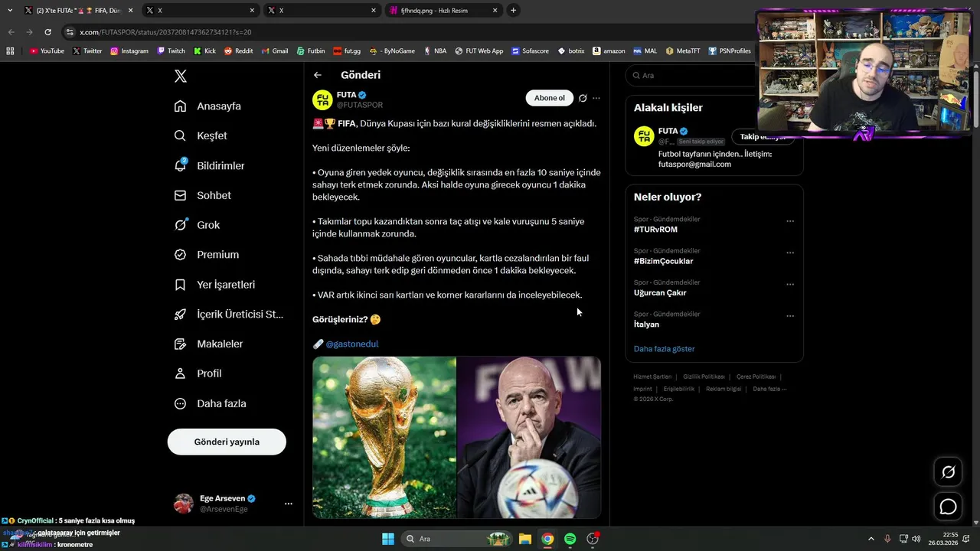
Task: Open the World Cup trophy image
Action: [384, 437]
